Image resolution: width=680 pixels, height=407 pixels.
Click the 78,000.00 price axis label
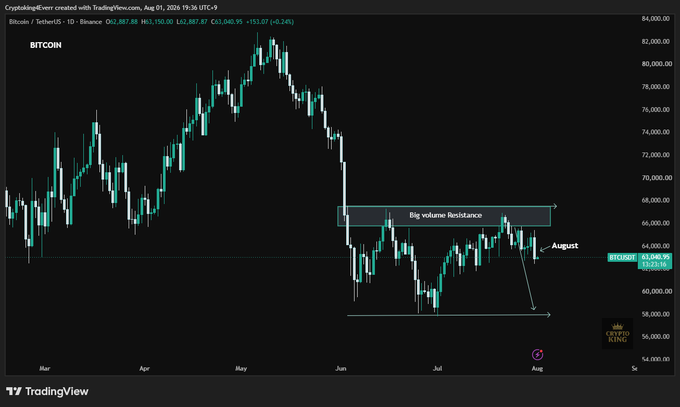[x=655, y=87]
